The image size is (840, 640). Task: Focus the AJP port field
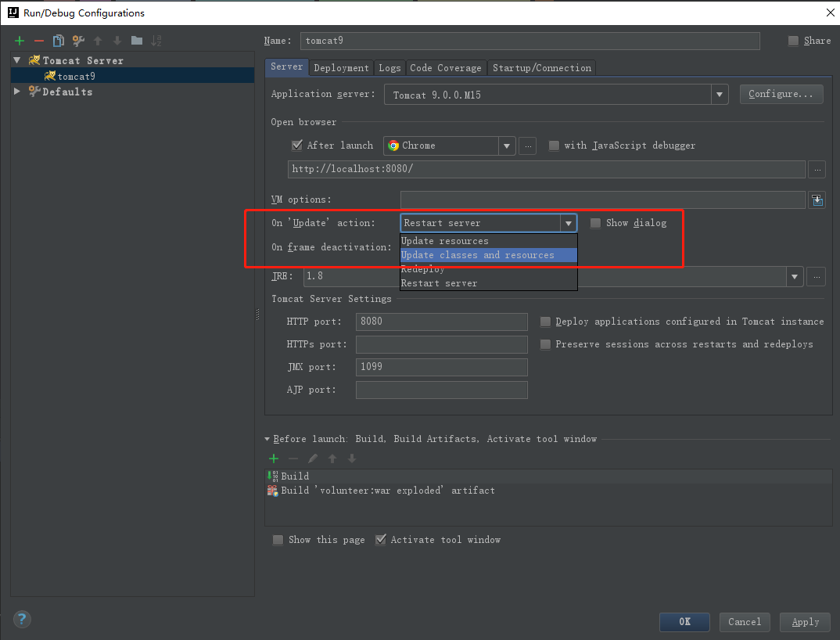pyautogui.click(x=441, y=390)
